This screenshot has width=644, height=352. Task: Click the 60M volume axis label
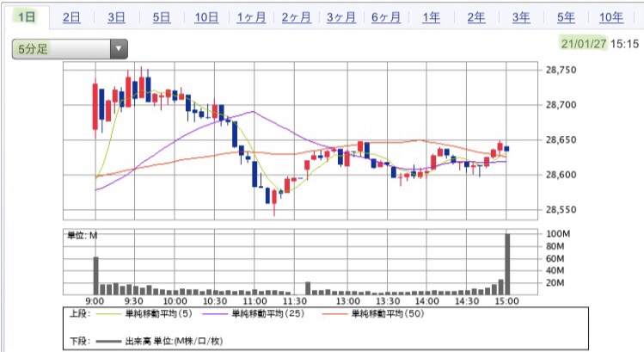555,259
